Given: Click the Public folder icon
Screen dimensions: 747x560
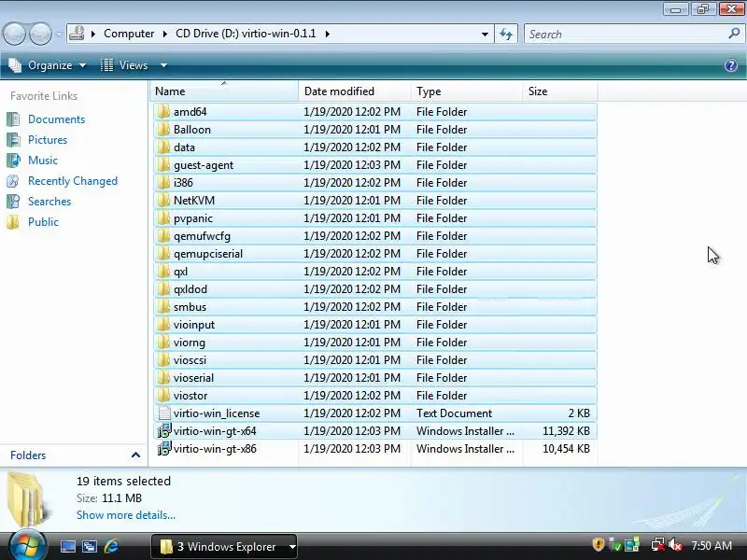Looking at the screenshot, I should pos(13,222).
